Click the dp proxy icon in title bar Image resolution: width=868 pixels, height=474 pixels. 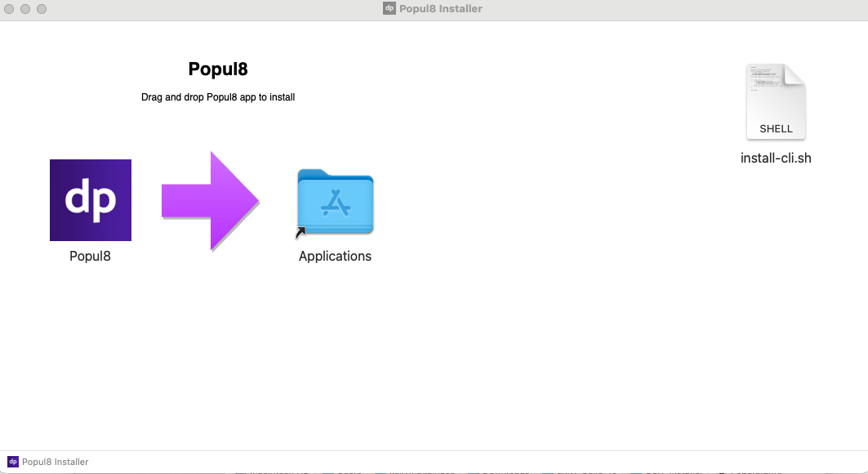[389, 8]
